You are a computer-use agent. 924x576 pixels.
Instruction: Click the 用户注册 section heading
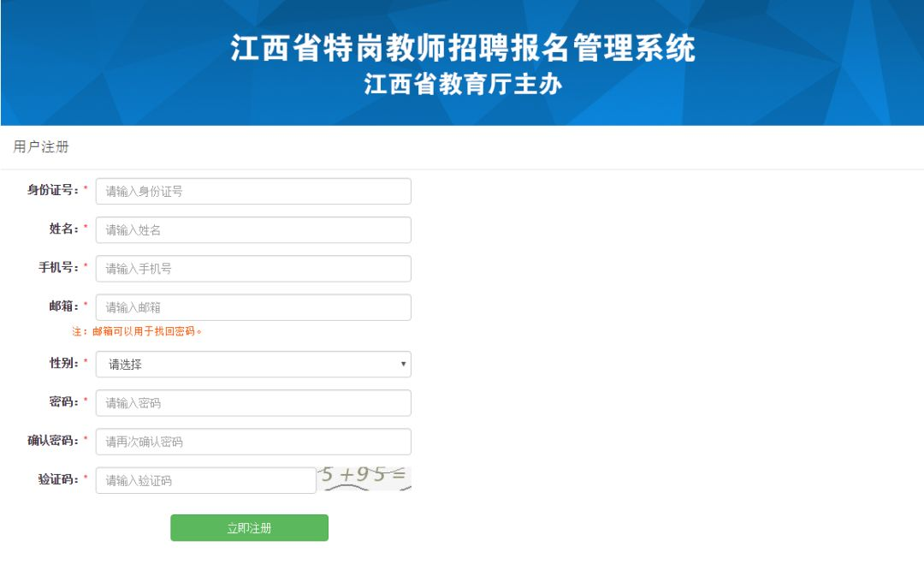(41, 147)
